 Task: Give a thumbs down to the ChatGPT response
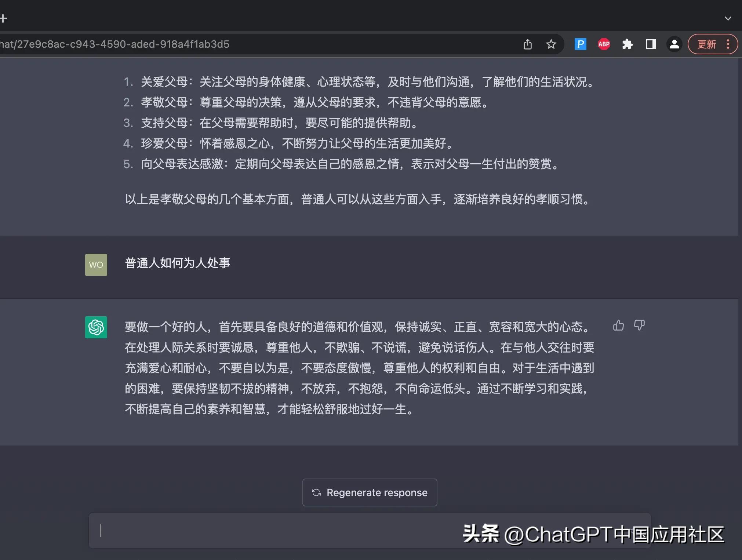point(640,326)
